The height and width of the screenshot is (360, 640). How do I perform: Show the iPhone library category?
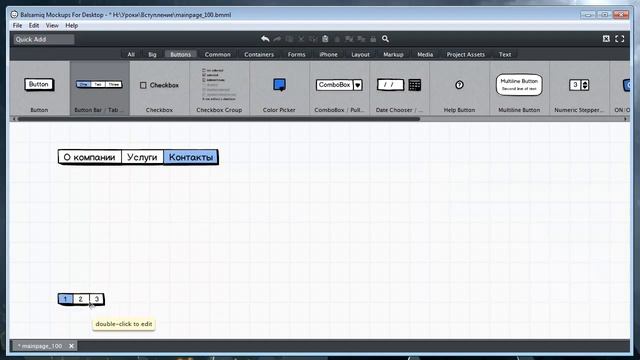[x=328, y=54]
